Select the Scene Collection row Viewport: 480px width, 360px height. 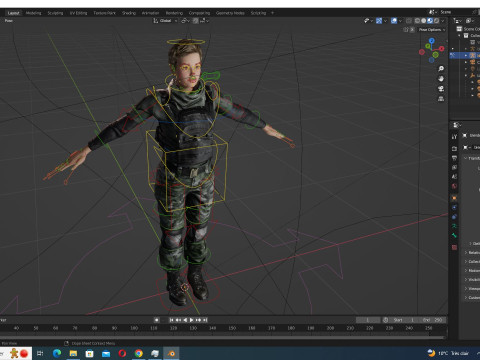[469, 29]
